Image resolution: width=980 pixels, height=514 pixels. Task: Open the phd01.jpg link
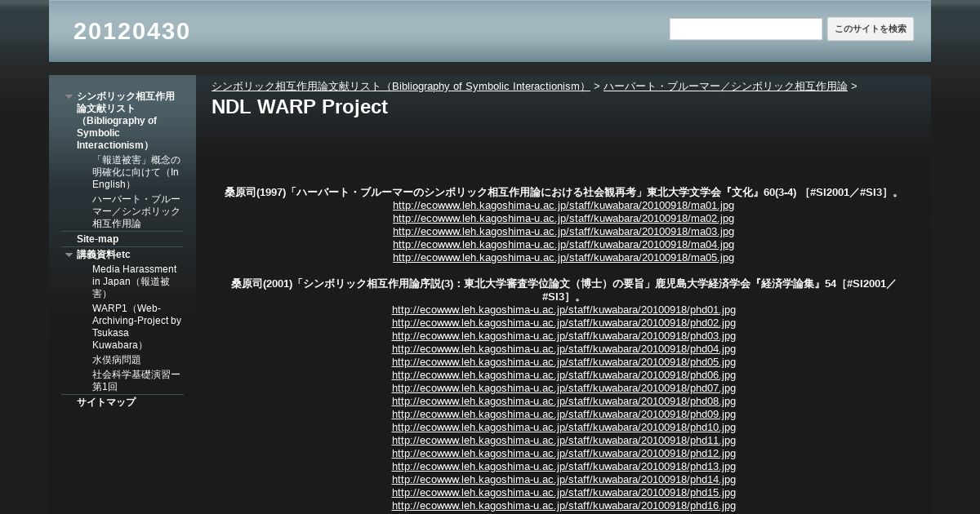click(x=563, y=310)
